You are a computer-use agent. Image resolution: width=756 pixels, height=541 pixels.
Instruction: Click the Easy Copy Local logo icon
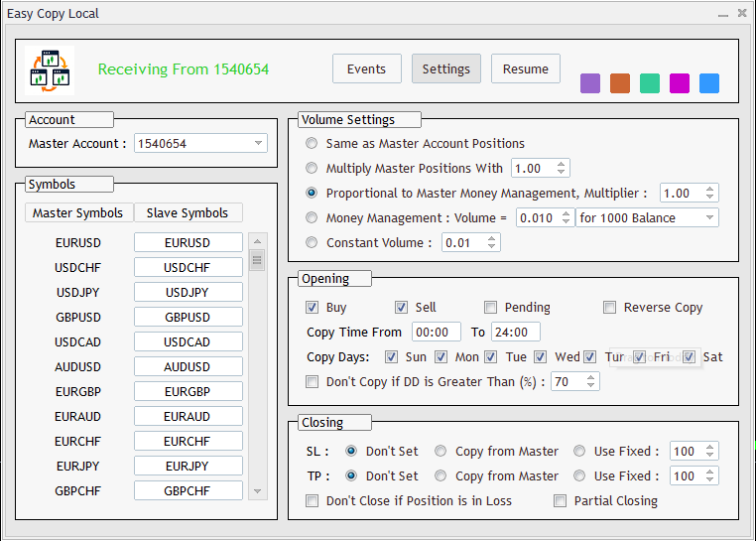(x=50, y=70)
